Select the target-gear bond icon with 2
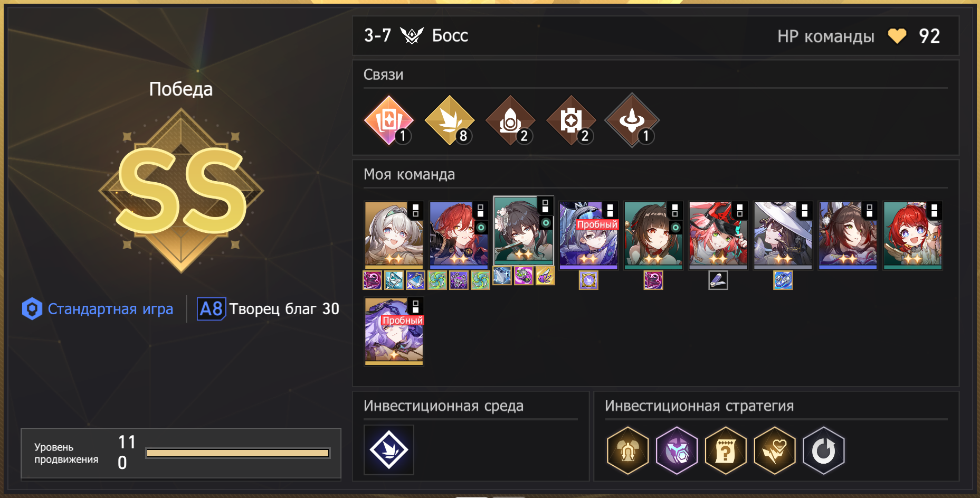The image size is (980, 498). (x=571, y=120)
